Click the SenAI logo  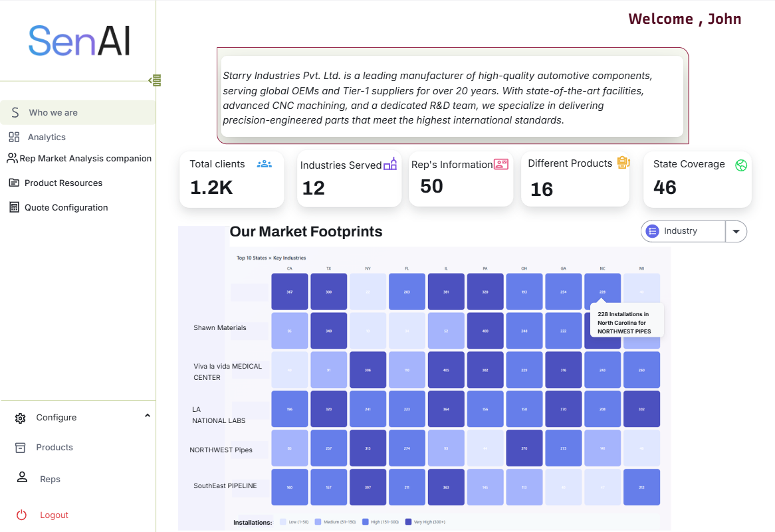78,41
